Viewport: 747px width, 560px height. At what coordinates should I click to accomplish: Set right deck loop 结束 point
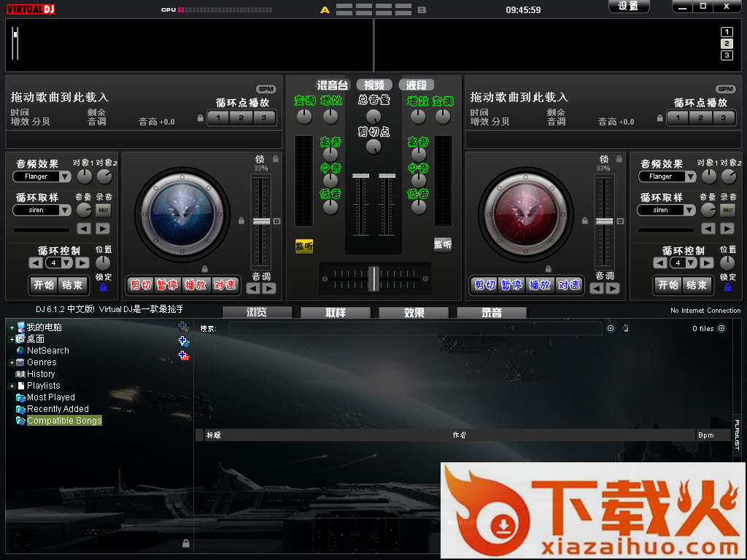click(x=697, y=285)
